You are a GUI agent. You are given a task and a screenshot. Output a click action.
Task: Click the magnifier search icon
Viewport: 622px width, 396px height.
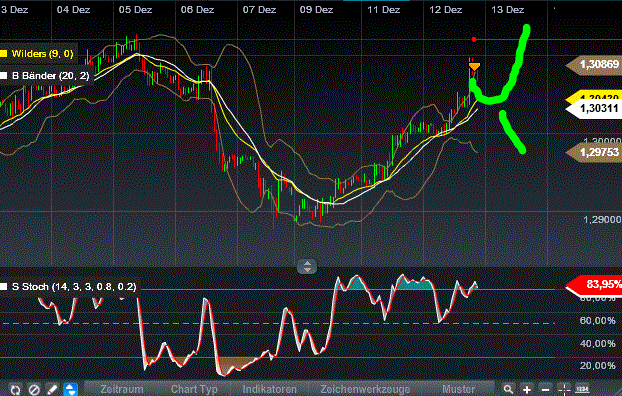click(508, 389)
